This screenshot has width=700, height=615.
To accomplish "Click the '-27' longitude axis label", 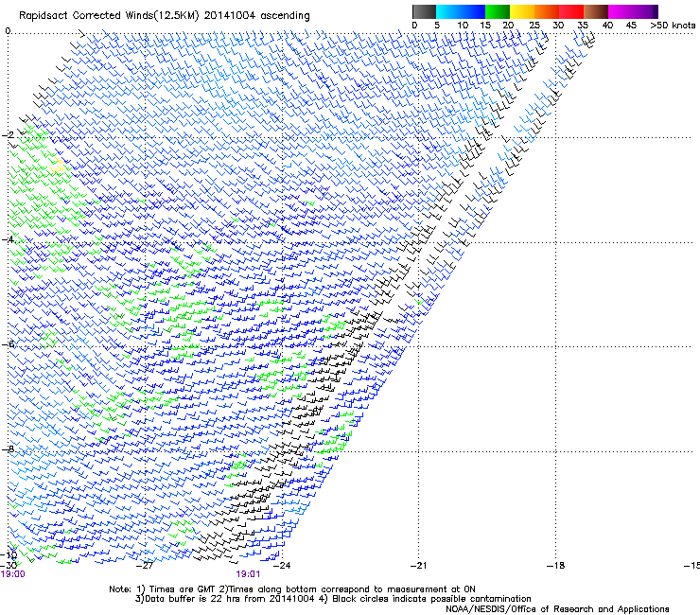I will point(145,566).
